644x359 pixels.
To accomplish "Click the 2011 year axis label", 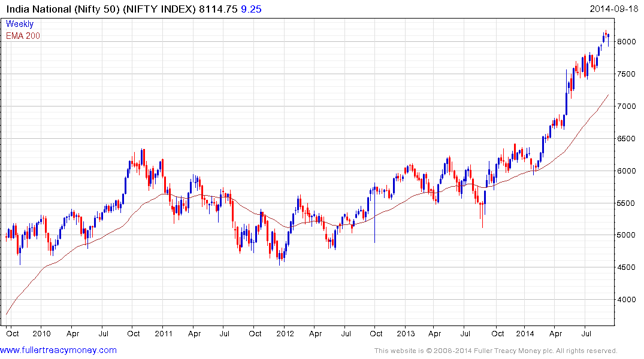I will pos(164,333).
